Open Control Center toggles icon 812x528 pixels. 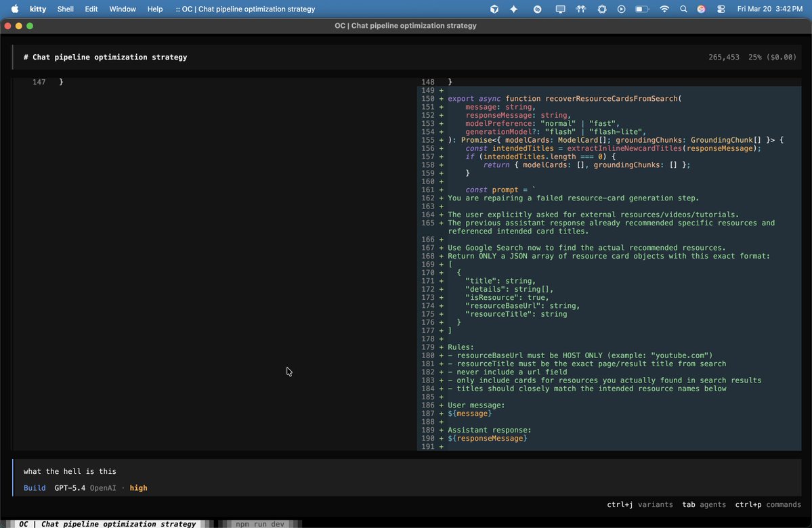pos(721,9)
